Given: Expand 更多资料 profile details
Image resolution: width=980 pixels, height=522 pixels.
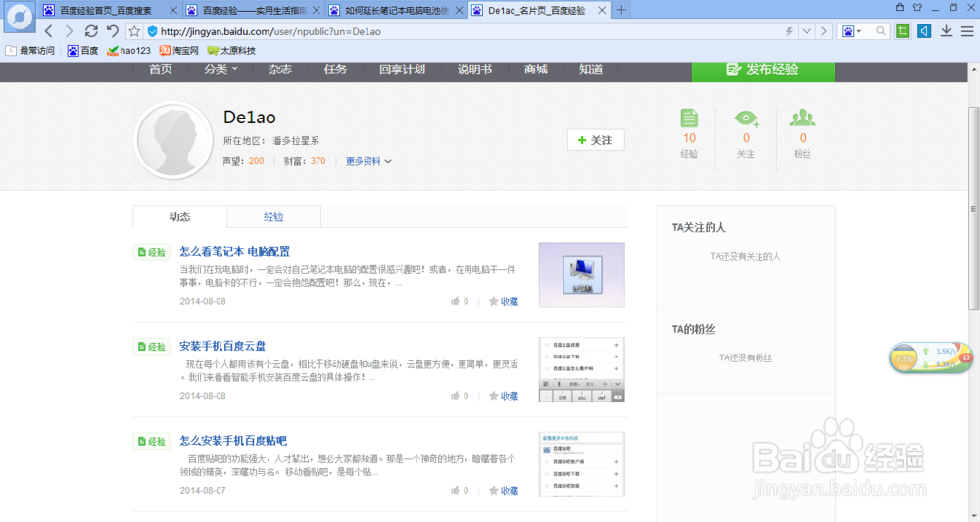Looking at the screenshot, I should (x=368, y=161).
